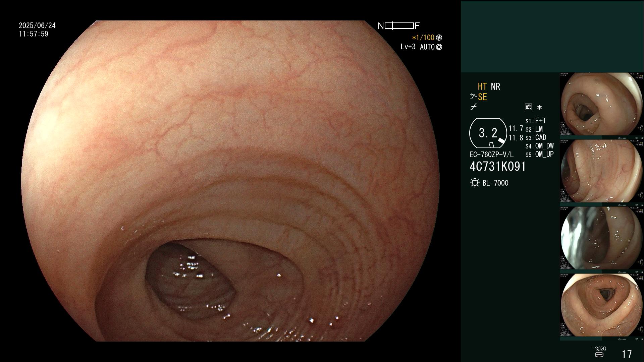Click the AUTO iris aperture icon
644x362 pixels.
click(439, 47)
